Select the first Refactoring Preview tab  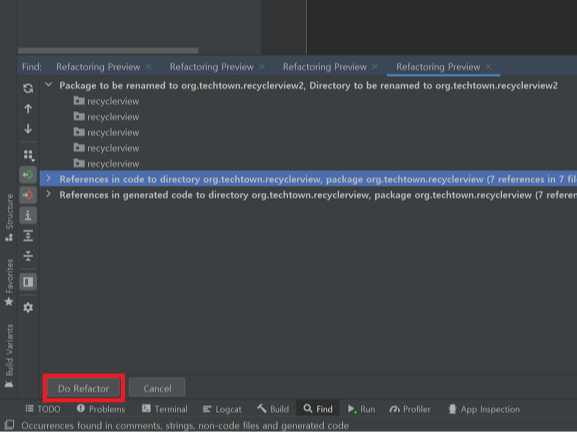tap(98, 67)
